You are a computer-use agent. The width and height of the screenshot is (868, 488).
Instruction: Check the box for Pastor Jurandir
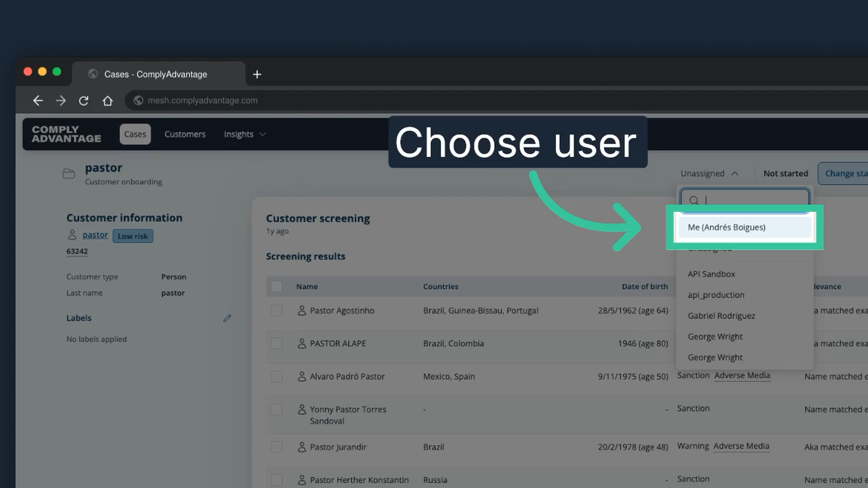pyautogui.click(x=277, y=447)
